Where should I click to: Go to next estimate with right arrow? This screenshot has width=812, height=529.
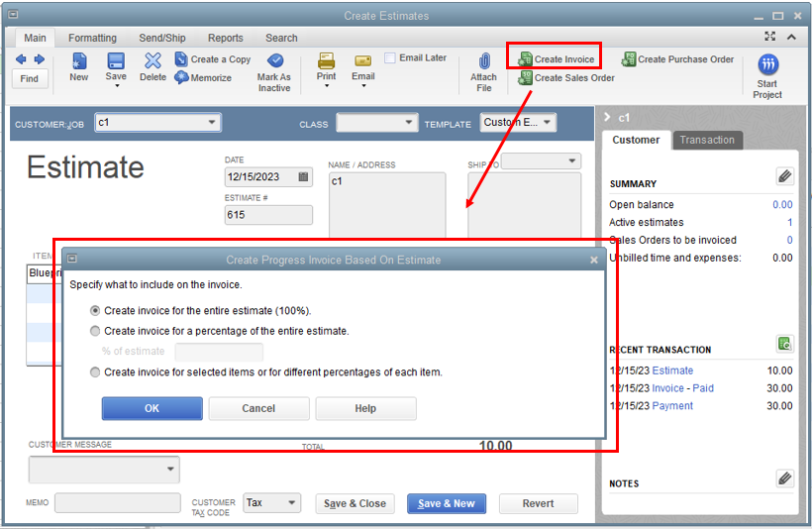(x=40, y=59)
